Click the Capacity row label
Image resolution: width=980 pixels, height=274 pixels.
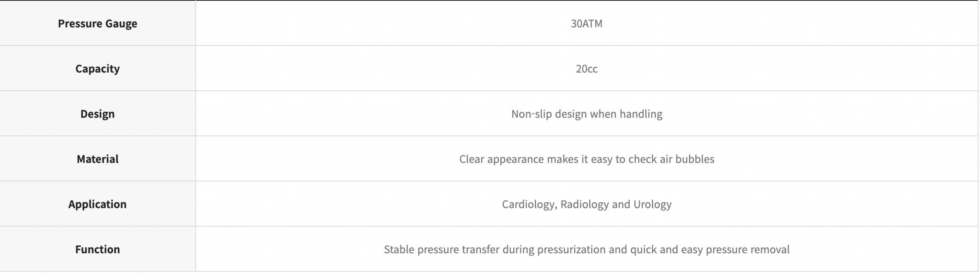[x=97, y=69]
